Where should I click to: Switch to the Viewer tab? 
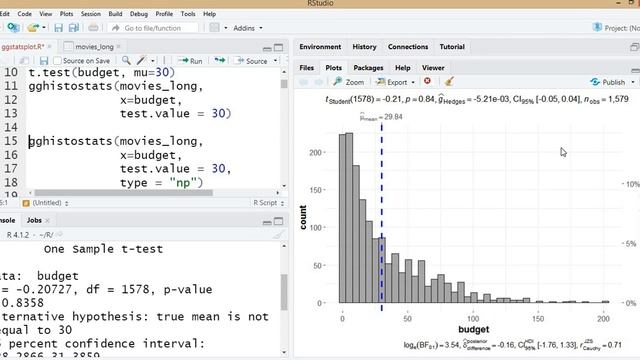[433, 68]
